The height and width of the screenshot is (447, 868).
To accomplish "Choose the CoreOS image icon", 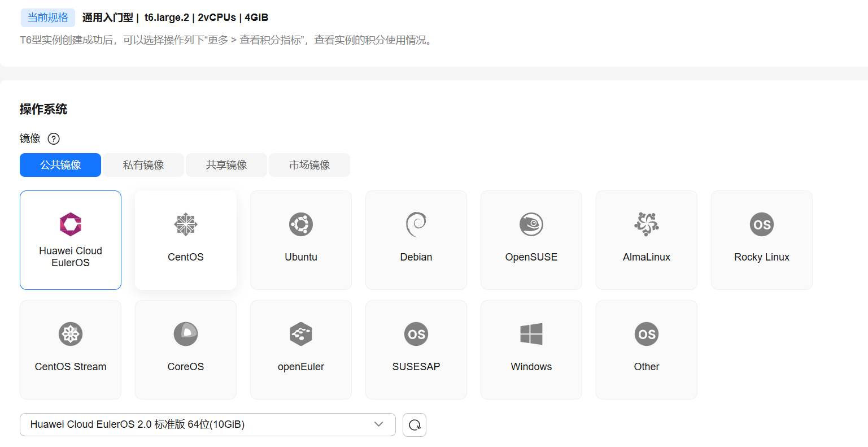I will tap(186, 334).
